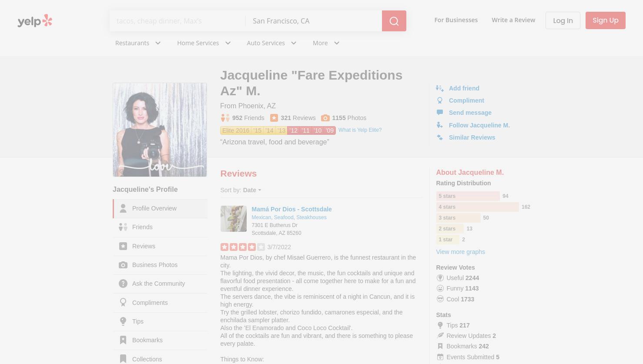Open the For Businesses link

[456, 20]
